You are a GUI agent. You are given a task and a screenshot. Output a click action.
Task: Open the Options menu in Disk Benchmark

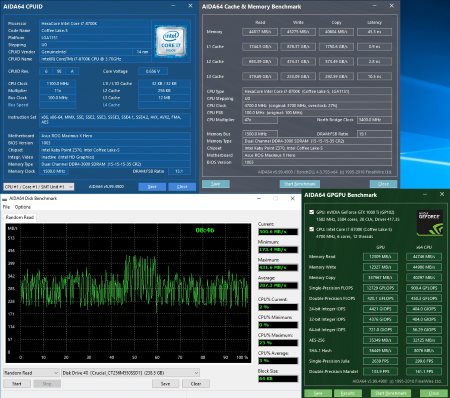click(x=23, y=207)
